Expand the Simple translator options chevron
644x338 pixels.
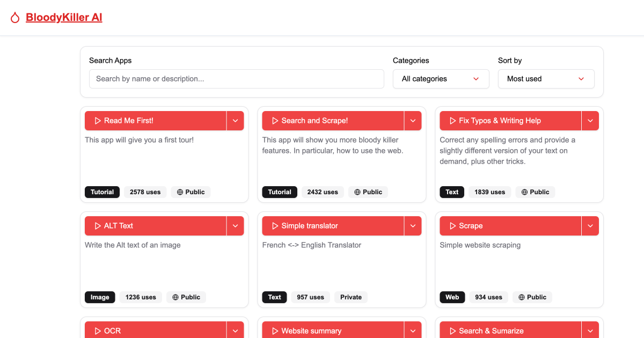[x=413, y=226]
